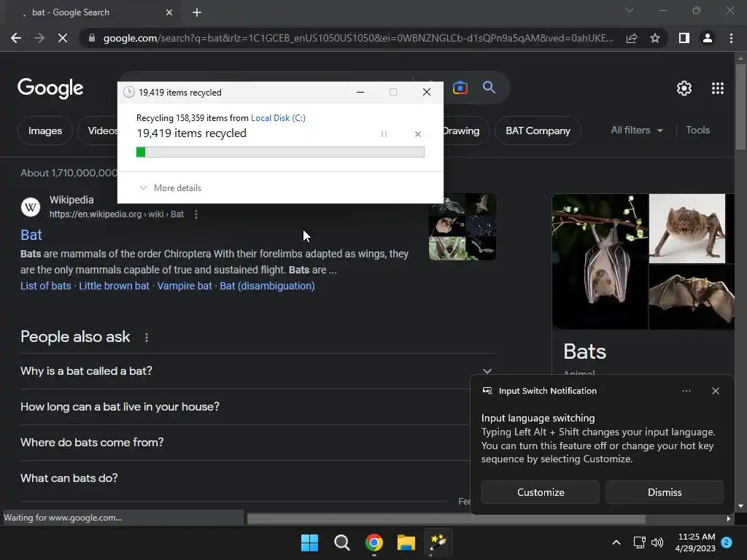Go back to the previous page
747x560 pixels.
coord(16,38)
